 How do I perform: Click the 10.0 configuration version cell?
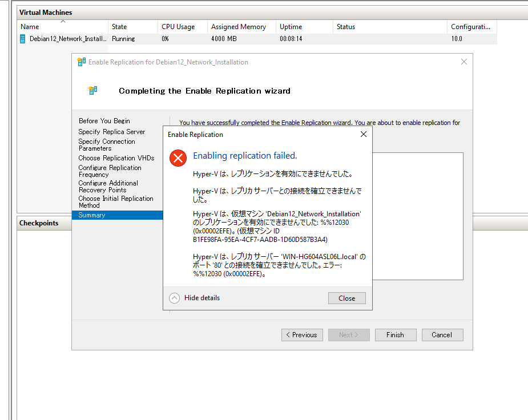457,39
